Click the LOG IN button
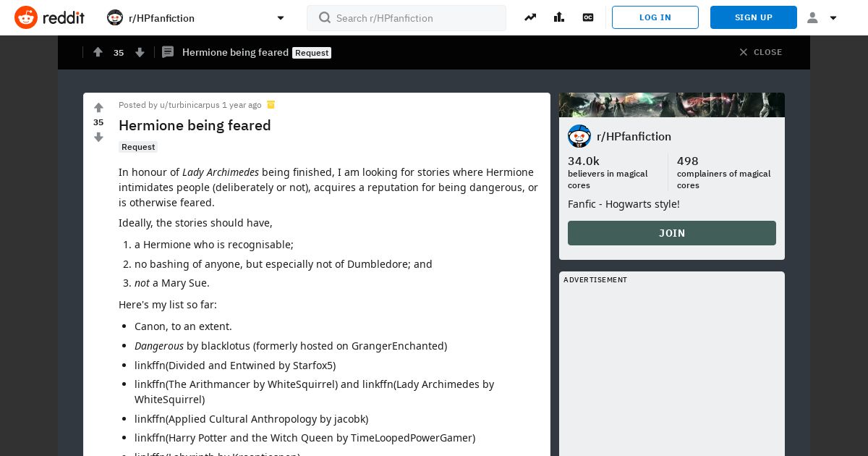Screen dimensions: 868x456 [655, 17]
